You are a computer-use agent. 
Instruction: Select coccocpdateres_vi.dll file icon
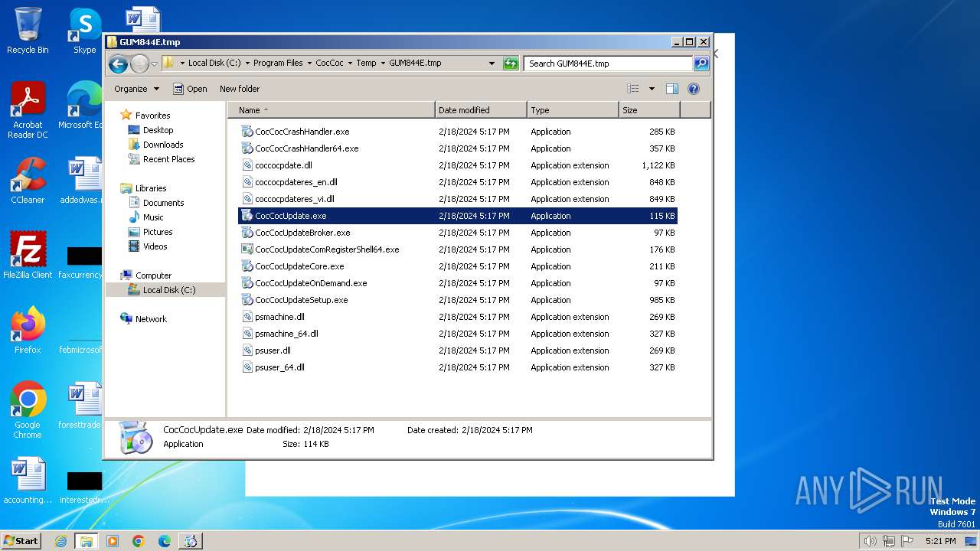(247, 199)
